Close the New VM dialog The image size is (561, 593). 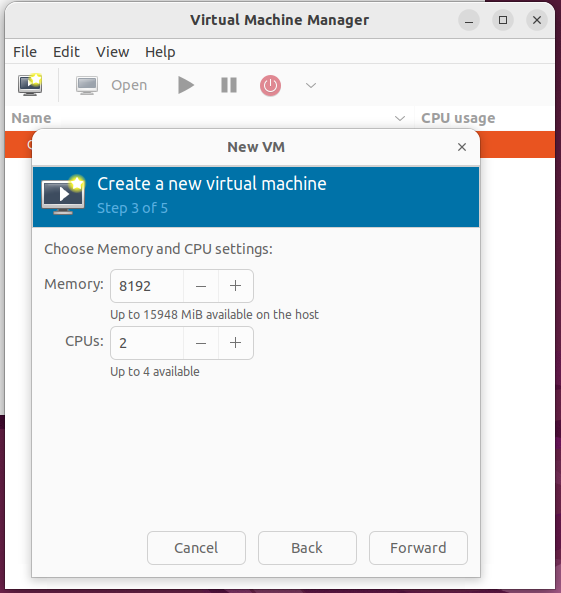[x=462, y=147]
